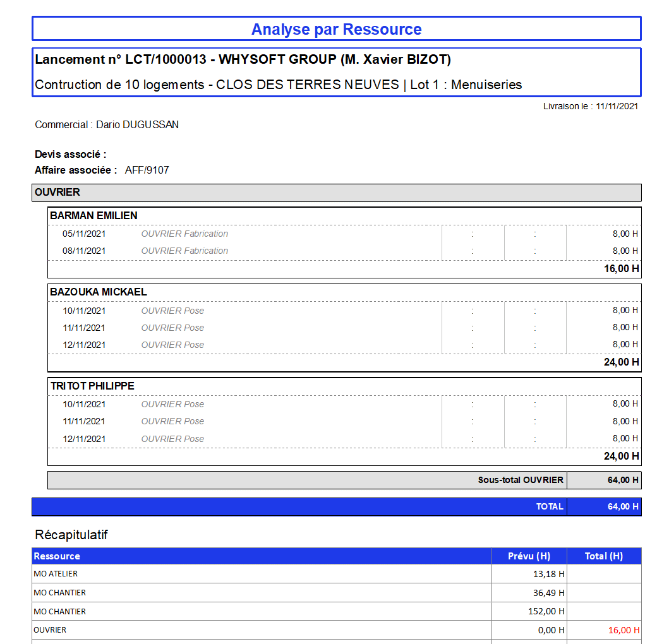
Task: Click the 16,00 H subtotal for Barman
Action: [621, 269]
